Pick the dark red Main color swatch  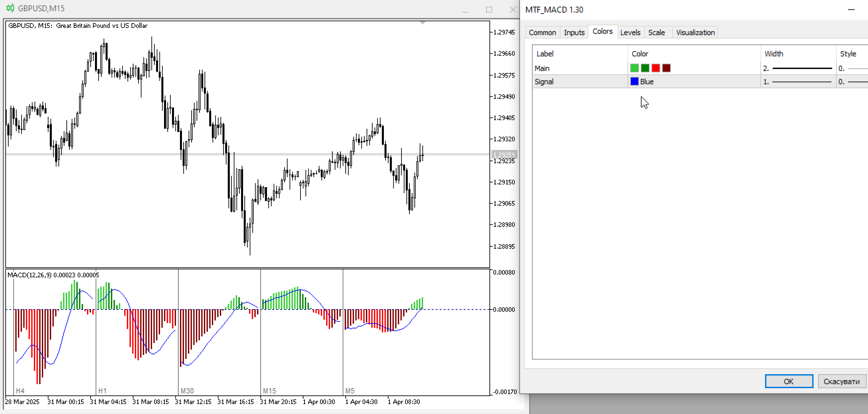tap(666, 68)
